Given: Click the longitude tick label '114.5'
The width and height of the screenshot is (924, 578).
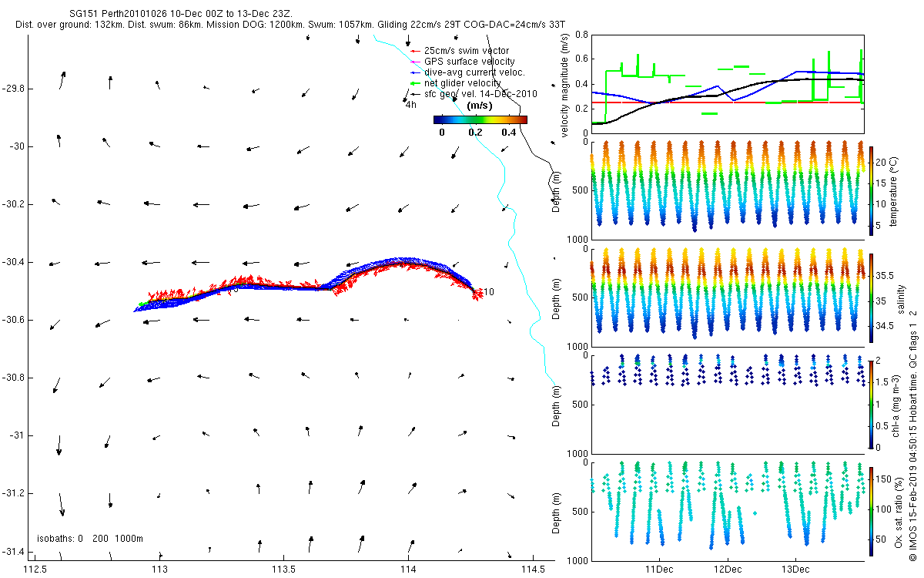Looking at the screenshot, I should 533,570.
